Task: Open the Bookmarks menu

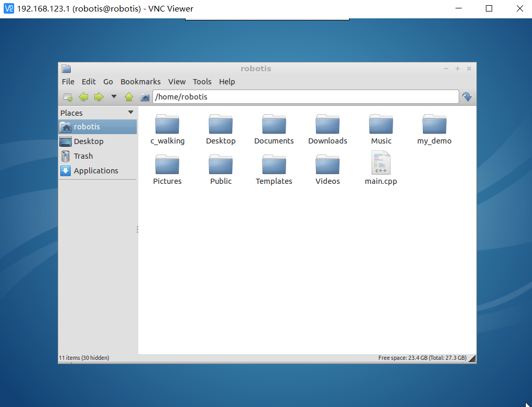Action: click(140, 82)
